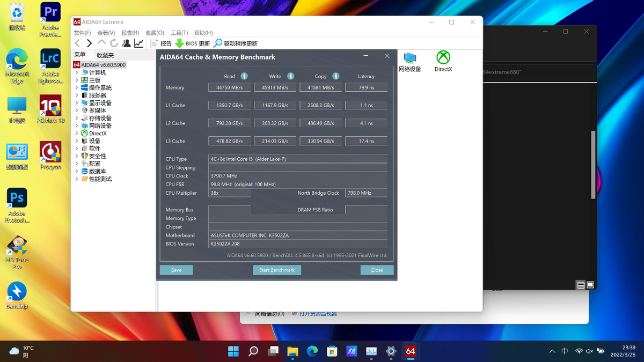This screenshot has height=362, width=644.
Task: Click the Up arrow in AIDA64 toolbar
Action: click(x=101, y=43)
